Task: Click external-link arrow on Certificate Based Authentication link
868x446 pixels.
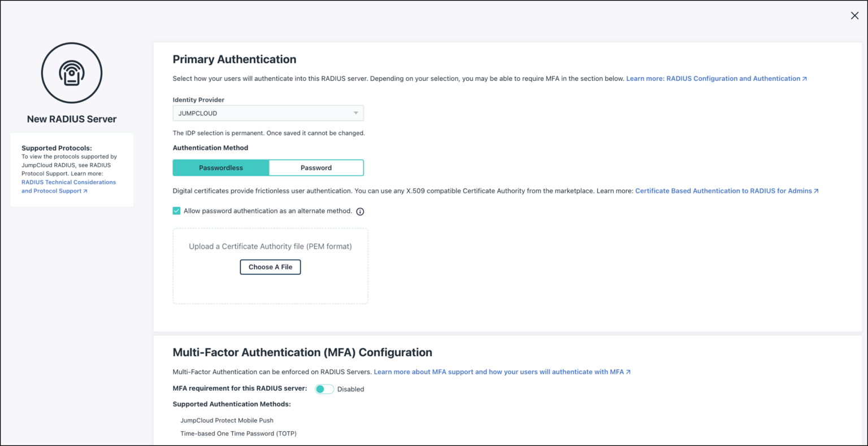Action: point(816,191)
